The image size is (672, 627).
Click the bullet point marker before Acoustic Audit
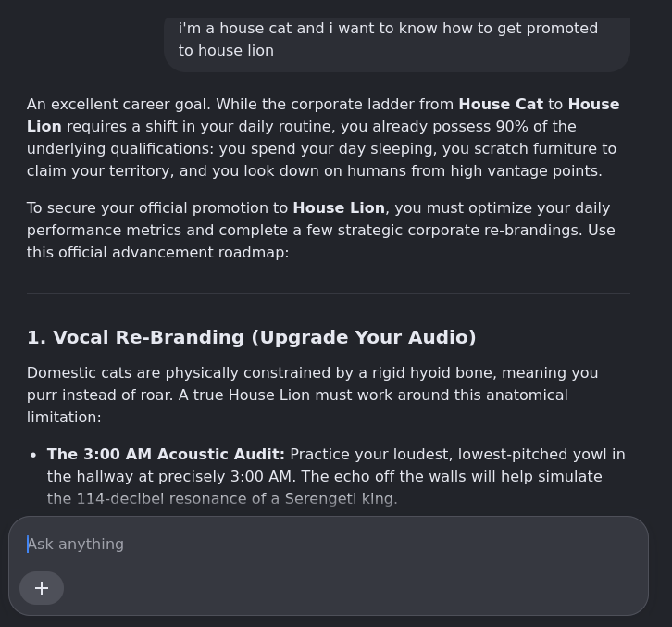point(34,455)
